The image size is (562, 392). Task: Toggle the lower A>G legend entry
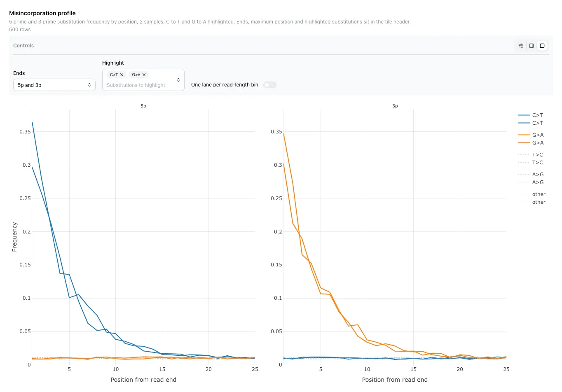(531, 182)
